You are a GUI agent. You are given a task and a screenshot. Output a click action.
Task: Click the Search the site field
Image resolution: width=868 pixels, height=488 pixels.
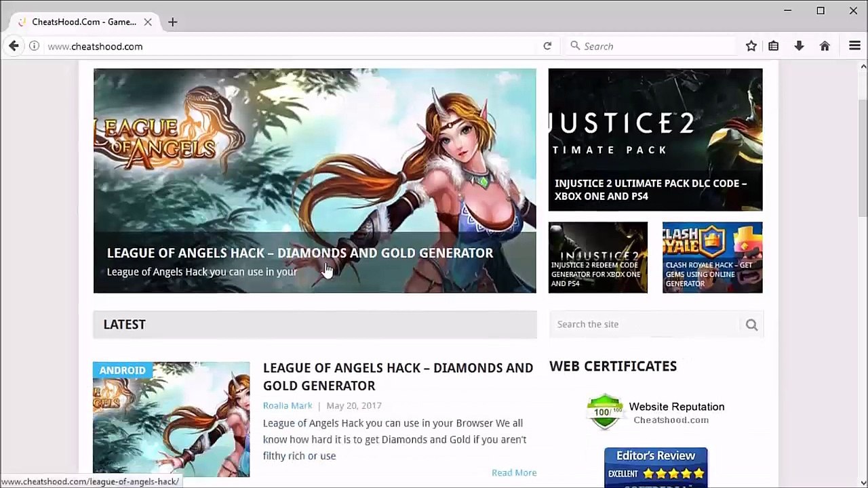(646, 324)
